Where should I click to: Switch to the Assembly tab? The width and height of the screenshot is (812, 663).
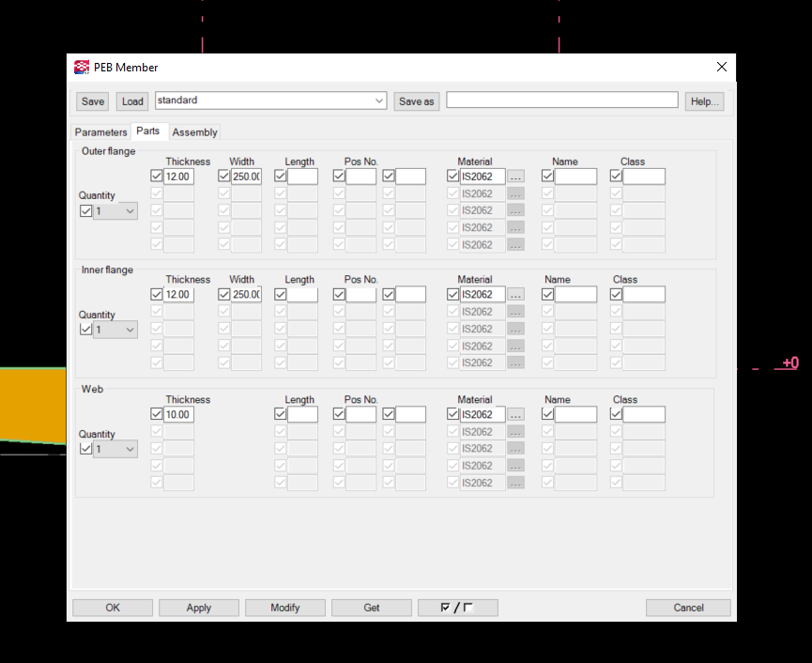point(194,132)
